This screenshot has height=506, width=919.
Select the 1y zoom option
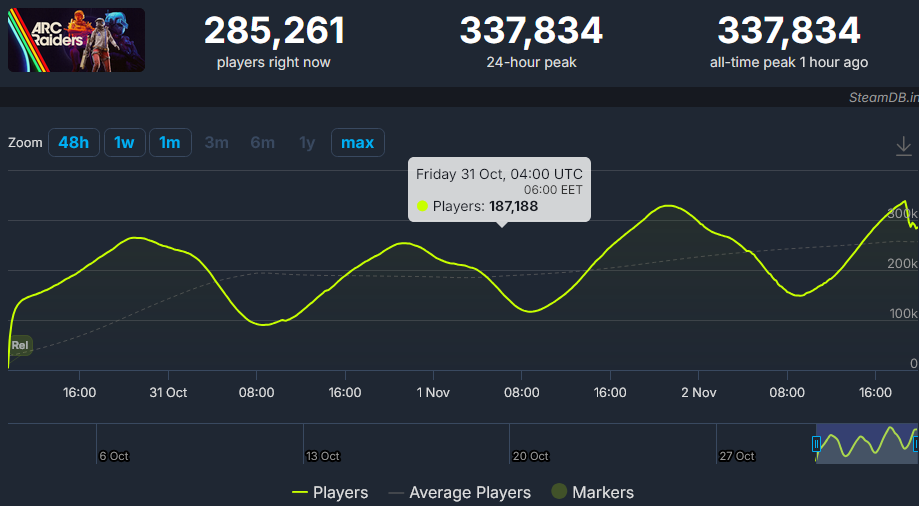point(307,142)
